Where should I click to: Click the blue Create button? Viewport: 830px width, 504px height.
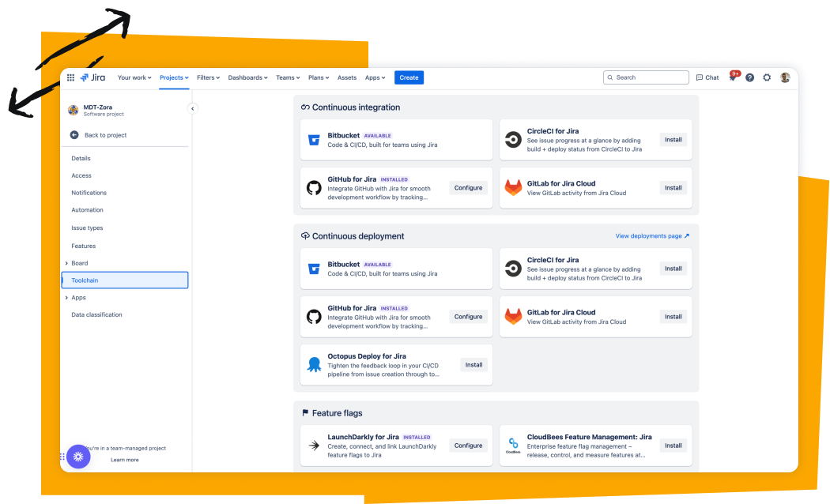(x=409, y=77)
